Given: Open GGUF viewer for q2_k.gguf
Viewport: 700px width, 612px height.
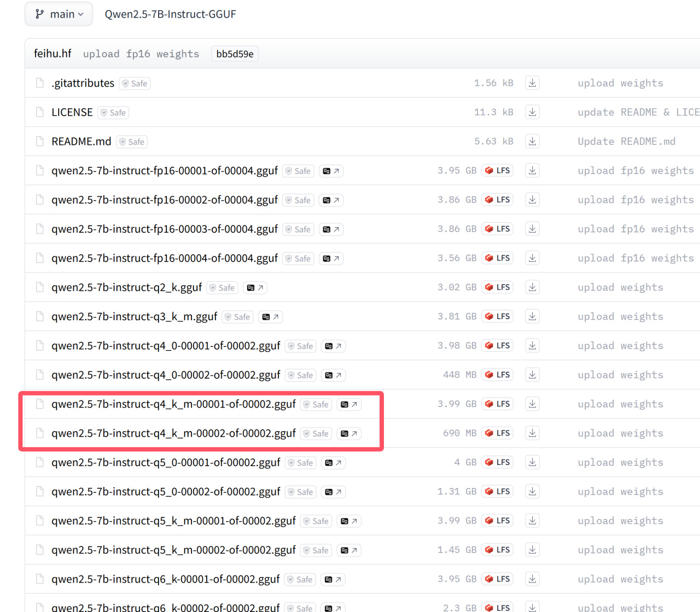Looking at the screenshot, I should click(x=255, y=288).
